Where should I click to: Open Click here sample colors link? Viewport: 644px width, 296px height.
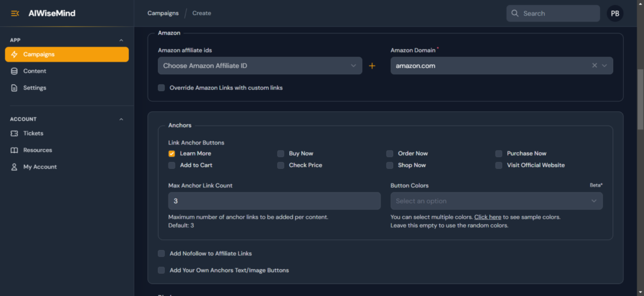[x=487, y=217]
